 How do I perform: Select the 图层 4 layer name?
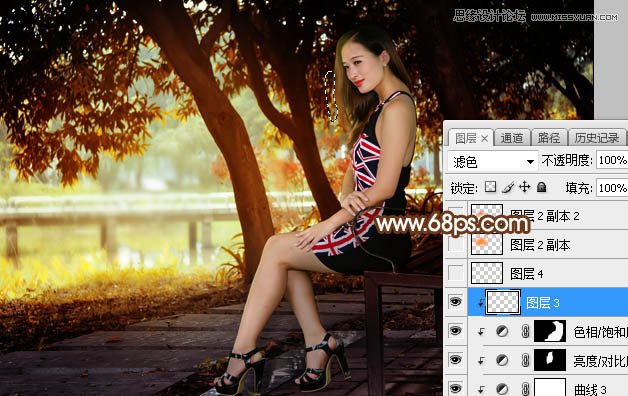pos(527,274)
